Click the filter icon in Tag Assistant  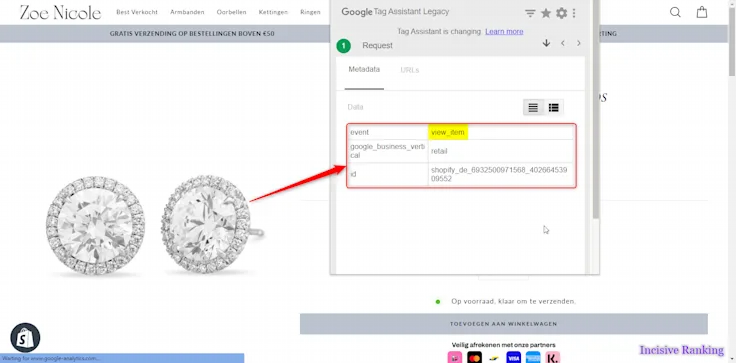click(530, 13)
